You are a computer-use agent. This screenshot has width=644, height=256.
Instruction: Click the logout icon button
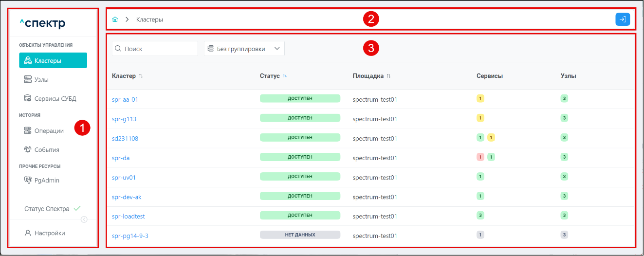623,19
